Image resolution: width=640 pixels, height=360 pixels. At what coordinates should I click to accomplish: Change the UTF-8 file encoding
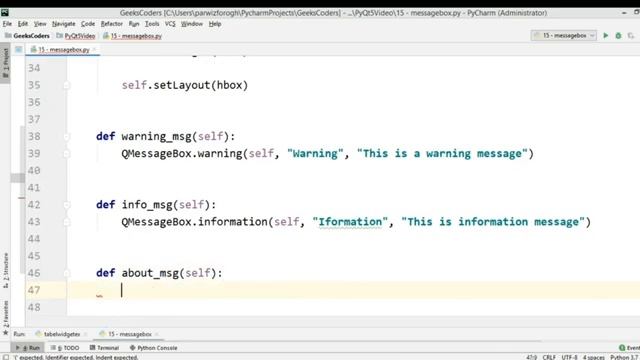coord(569,357)
